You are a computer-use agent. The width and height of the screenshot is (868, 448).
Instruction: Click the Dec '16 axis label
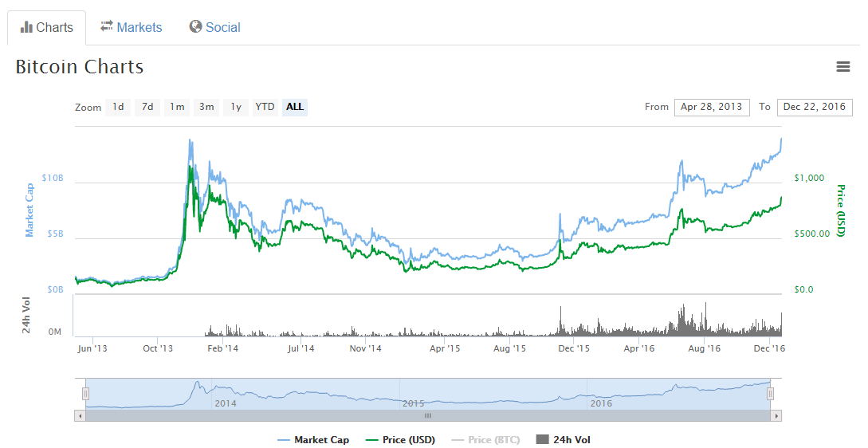[x=769, y=348]
